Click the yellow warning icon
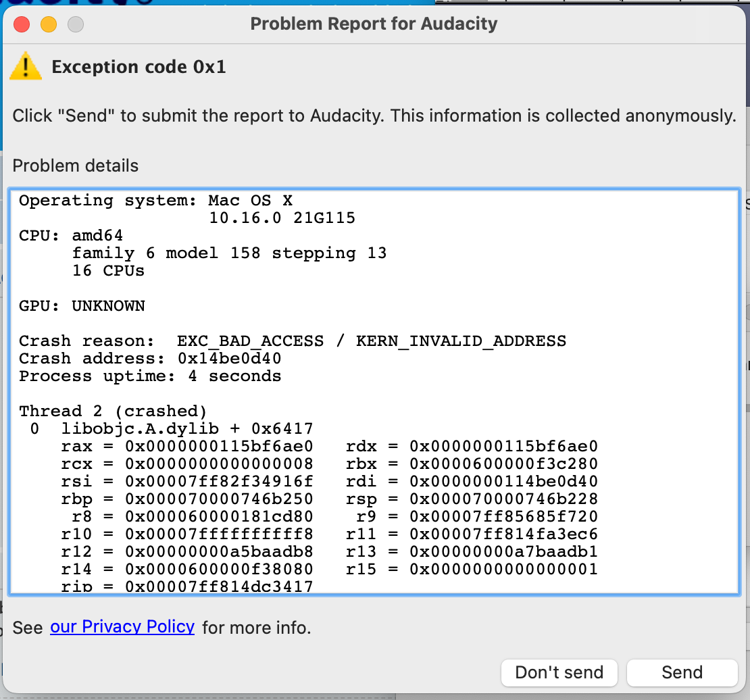The width and height of the screenshot is (750, 700). [x=26, y=66]
